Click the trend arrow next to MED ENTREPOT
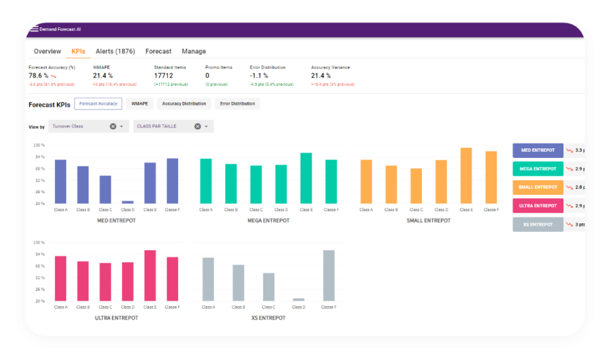The image size is (610, 364). (569, 151)
